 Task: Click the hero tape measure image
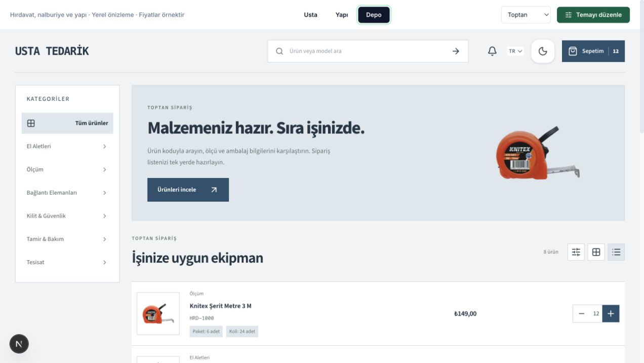click(537, 153)
